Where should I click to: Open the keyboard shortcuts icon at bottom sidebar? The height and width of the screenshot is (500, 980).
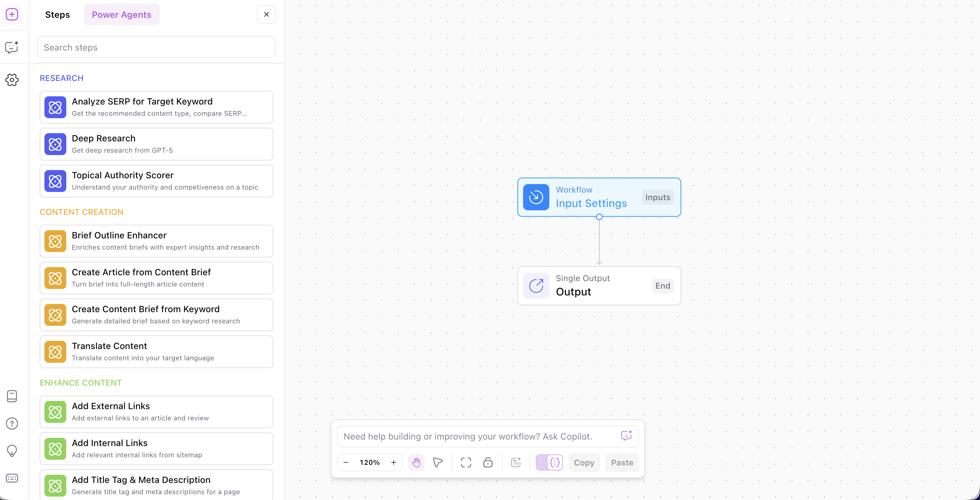(x=12, y=478)
